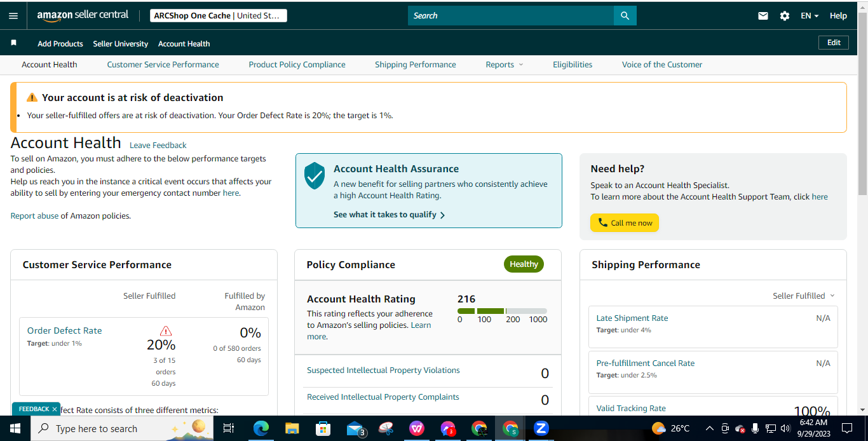Image resolution: width=868 pixels, height=441 pixels.
Task: Open Task View in taskbar
Action: [229, 428]
